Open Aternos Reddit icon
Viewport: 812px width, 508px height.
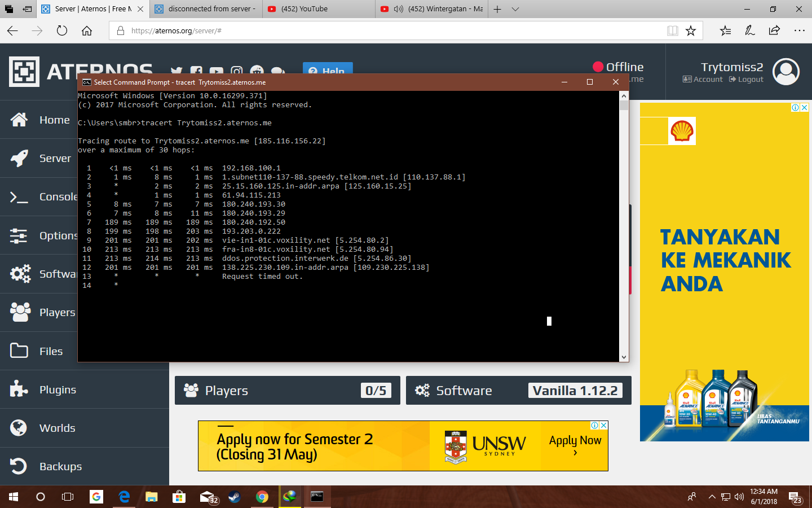(257, 71)
